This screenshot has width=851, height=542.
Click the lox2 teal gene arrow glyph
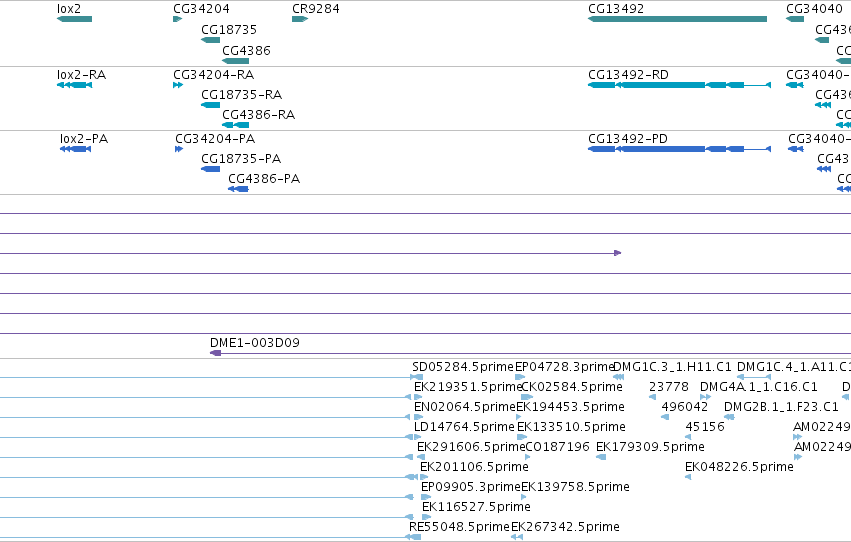[74, 19]
